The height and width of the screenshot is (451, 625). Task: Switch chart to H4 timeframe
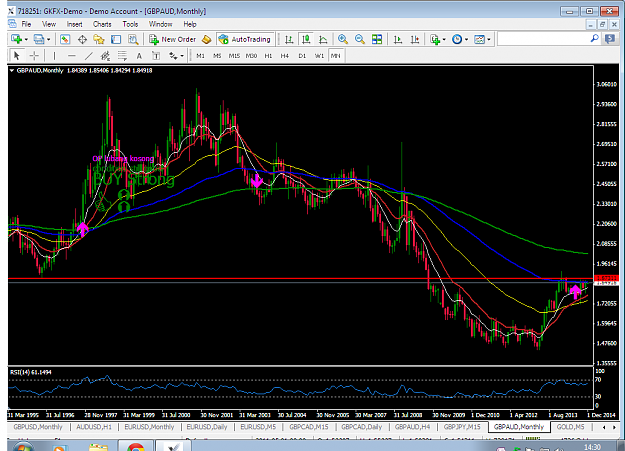point(285,56)
